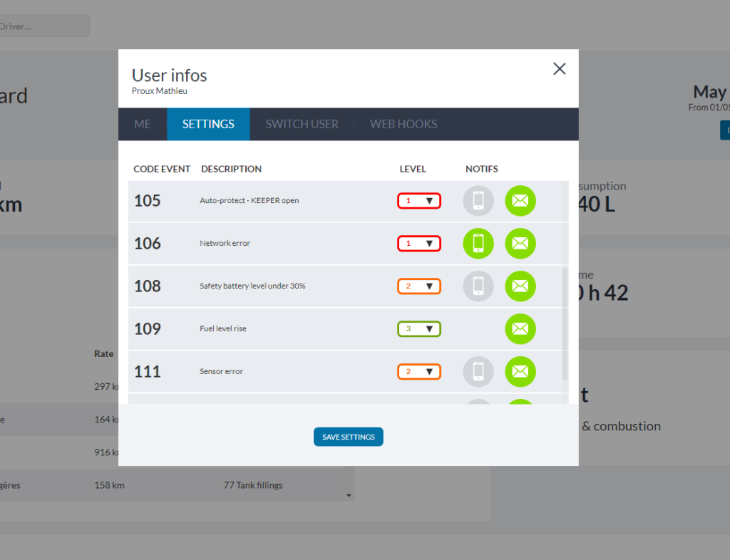The height and width of the screenshot is (560, 730).
Task: Close the User infos dialog
Action: pos(560,68)
